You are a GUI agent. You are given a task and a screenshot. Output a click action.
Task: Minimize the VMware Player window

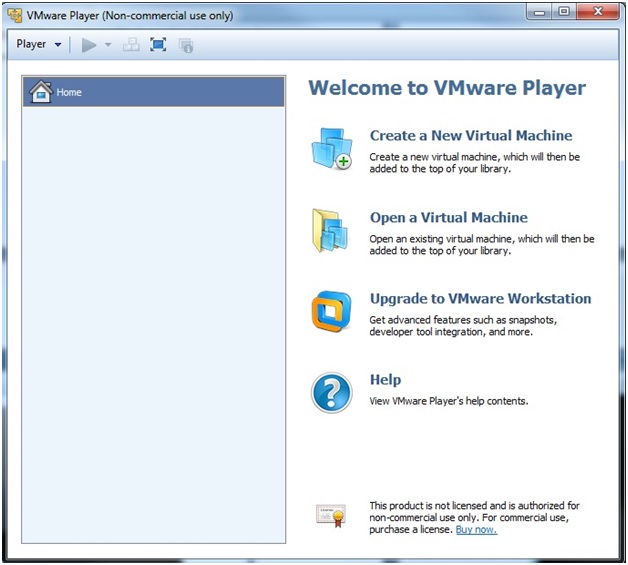coord(539,12)
